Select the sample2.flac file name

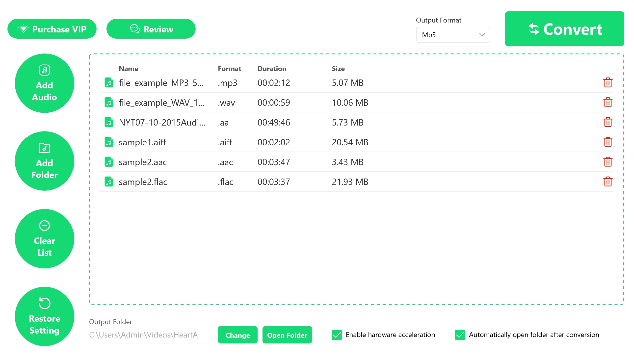(143, 182)
